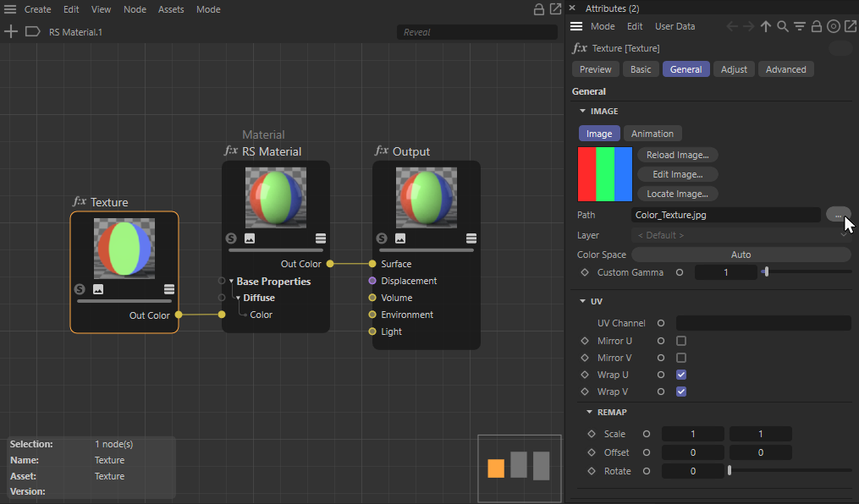Click the Path field with Color_Texture.jpg
Image resolution: width=859 pixels, height=504 pixels.
[725, 215]
